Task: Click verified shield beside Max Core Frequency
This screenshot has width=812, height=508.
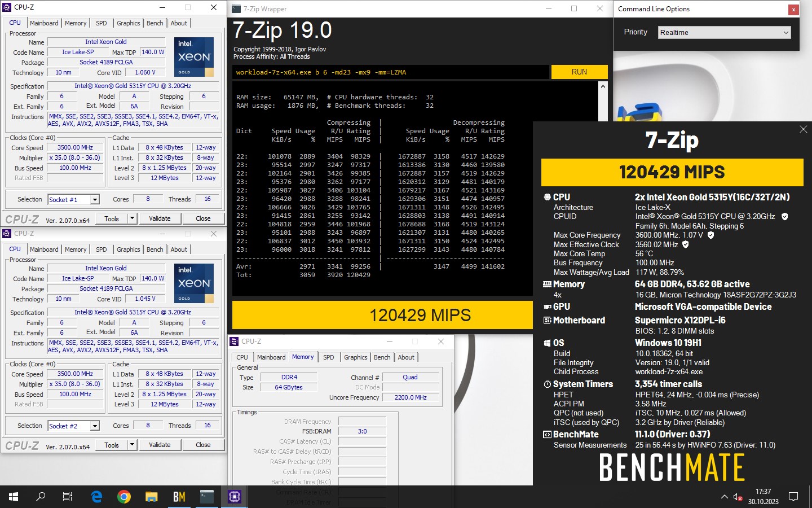Action: tap(710, 235)
